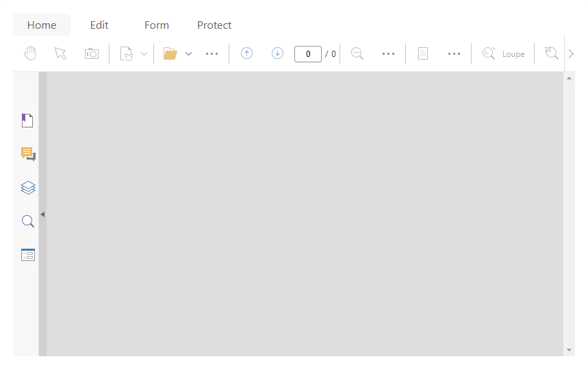
Task: Click the Marquee zoom tool
Action: pyautogui.click(x=552, y=53)
